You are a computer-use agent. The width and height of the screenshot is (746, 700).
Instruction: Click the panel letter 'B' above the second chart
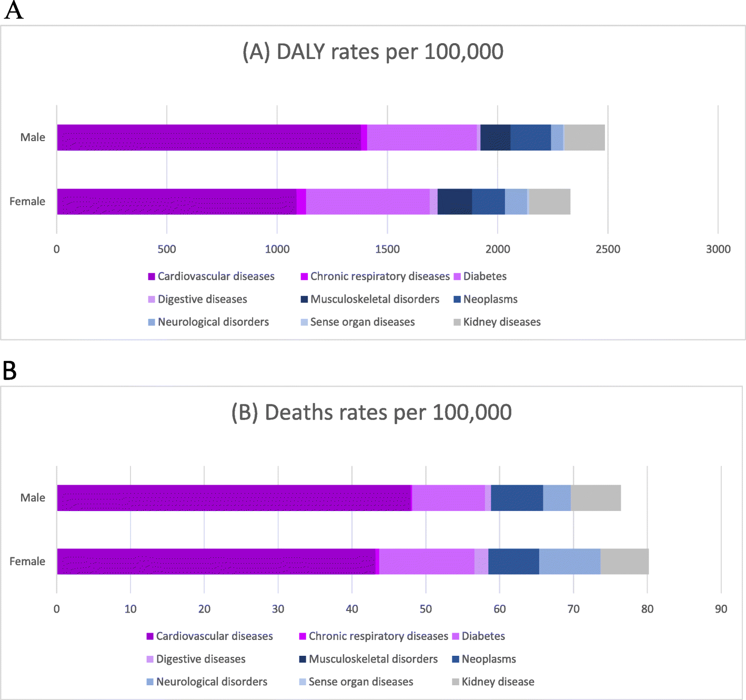(10, 371)
